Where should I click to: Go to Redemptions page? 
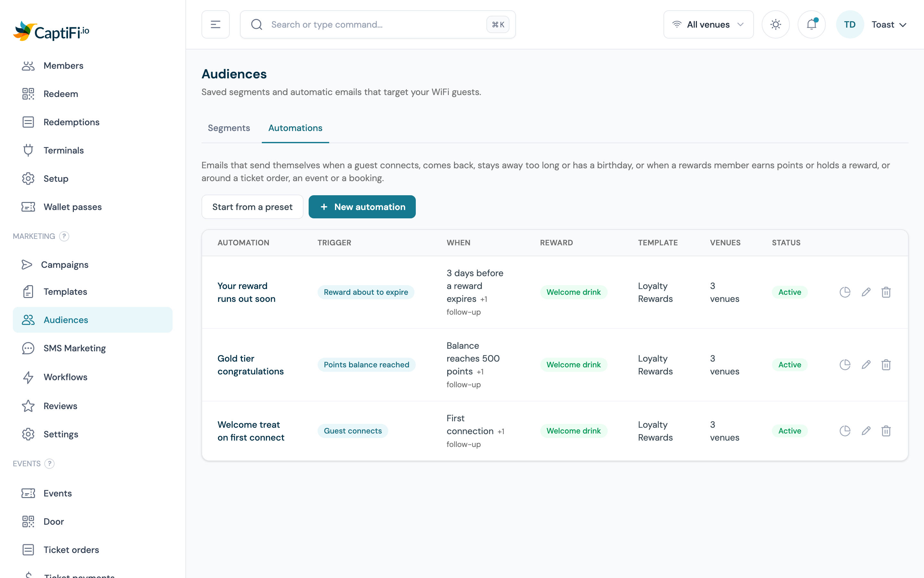pyautogui.click(x=92, y=122)
